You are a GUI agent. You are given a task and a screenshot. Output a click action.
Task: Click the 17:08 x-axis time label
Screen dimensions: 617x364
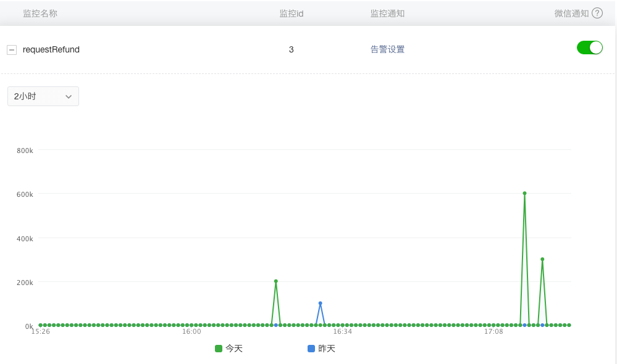(493, 332)
